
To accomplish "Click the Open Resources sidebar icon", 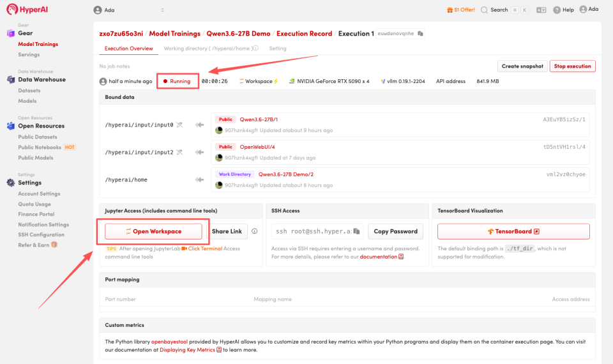I will (x=11, y=126).
